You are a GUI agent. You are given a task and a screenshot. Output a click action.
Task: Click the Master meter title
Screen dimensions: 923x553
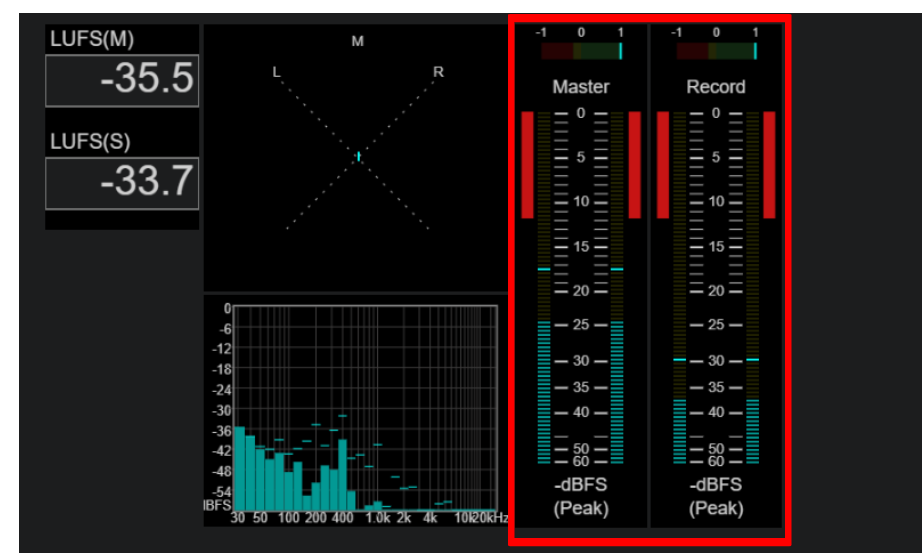click(581, 87)
